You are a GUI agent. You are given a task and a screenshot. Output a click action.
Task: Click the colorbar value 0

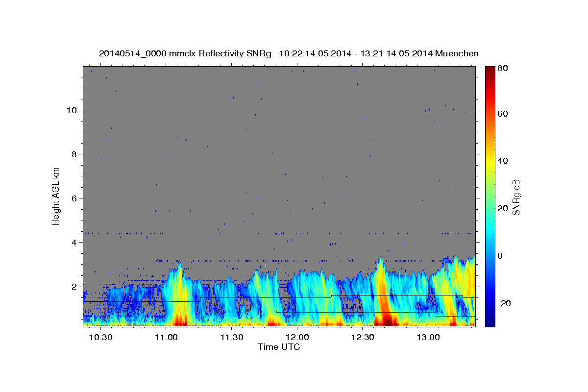pos(500,256)
